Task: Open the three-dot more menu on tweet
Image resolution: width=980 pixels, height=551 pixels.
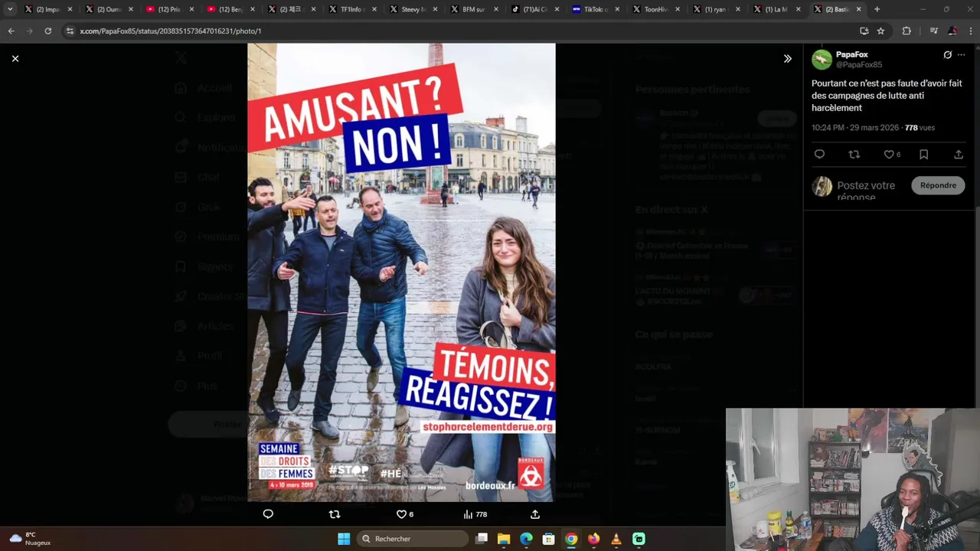Action: [962, 55]
